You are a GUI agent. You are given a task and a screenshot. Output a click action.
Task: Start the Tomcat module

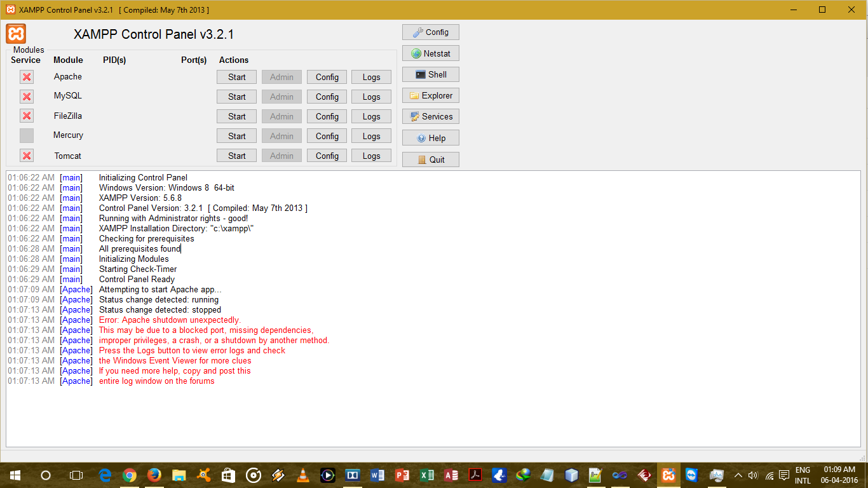pos(237,156)
